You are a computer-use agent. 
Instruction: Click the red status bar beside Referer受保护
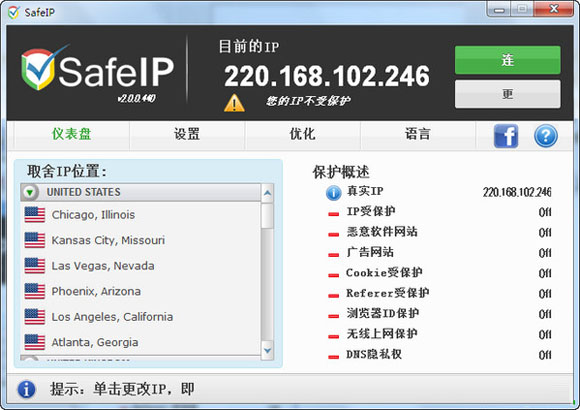pyautogui.click(x=334, y=295)
